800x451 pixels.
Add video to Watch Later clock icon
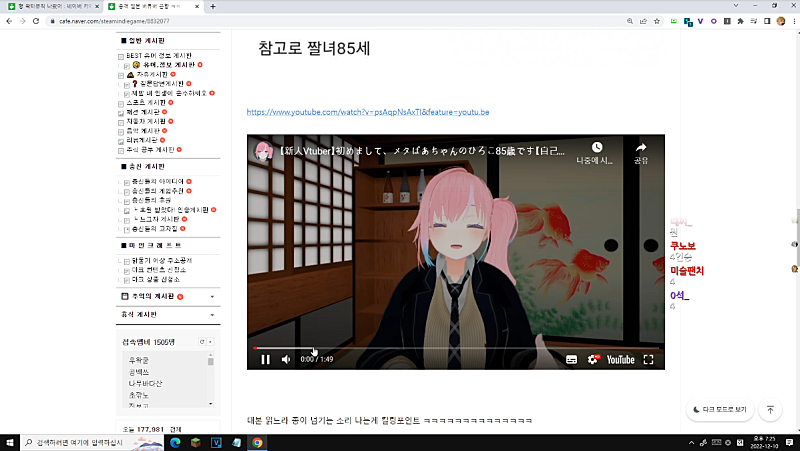(x=596, y=147)
